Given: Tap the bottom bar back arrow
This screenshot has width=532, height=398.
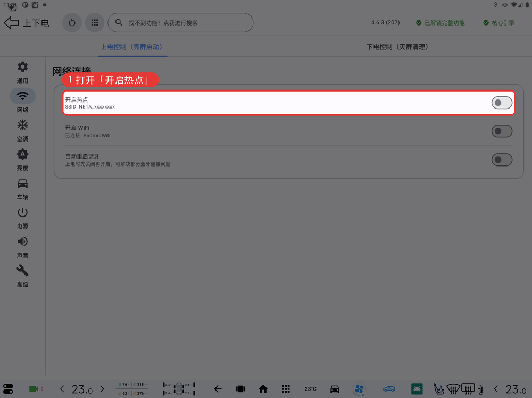Looking at the screenshot, I should point(218,389).
